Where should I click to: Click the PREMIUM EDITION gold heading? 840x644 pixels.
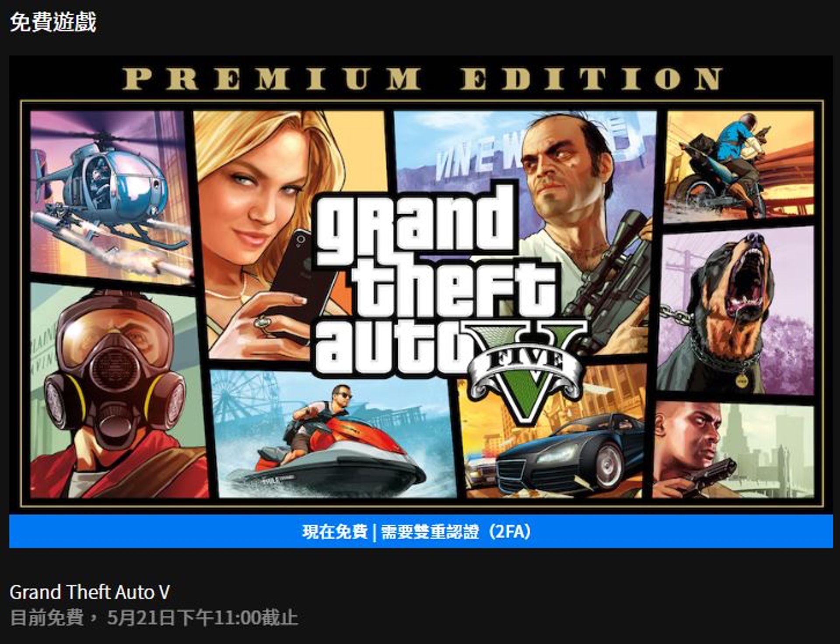click(x=423, y=79)
